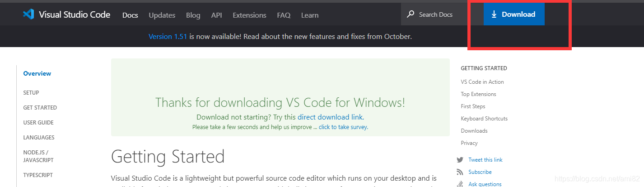644x187 pixels.
Task: Click the Getting Started heading
Action: click(168, 157)
